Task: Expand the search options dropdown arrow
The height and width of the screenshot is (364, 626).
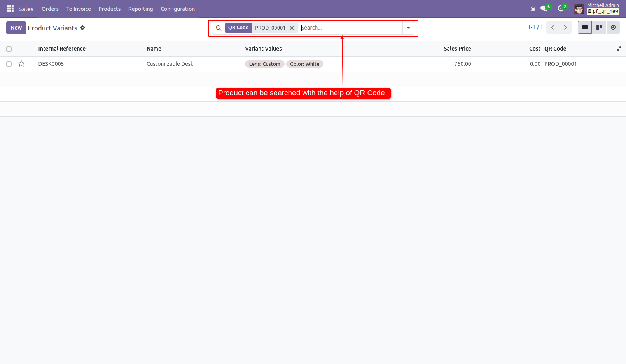Action: point(408,28)
